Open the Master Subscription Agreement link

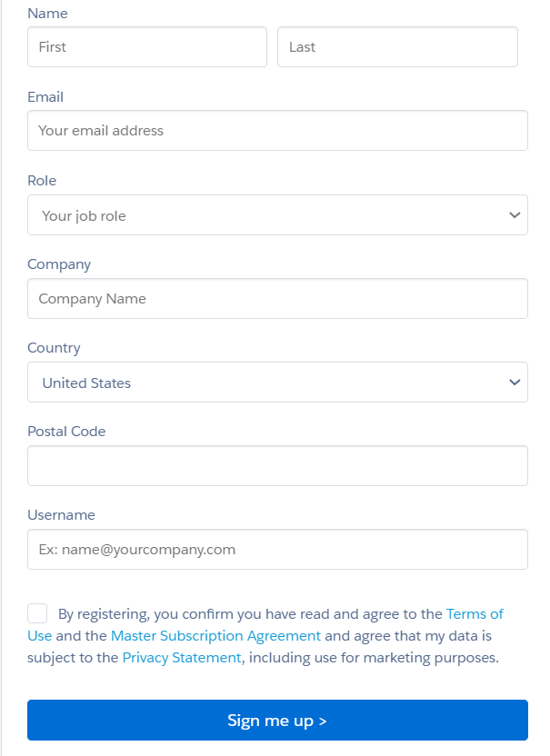215,636
